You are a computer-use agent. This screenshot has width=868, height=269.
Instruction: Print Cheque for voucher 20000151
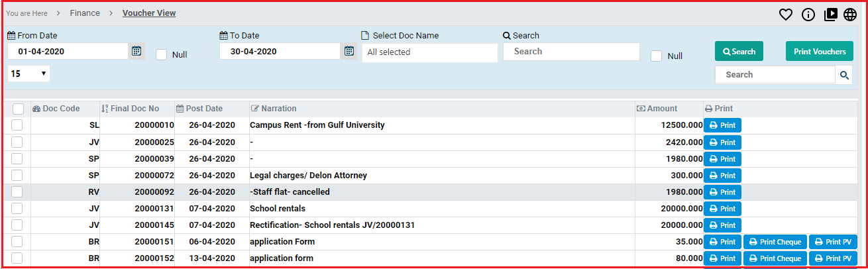[x=775, y=242]
